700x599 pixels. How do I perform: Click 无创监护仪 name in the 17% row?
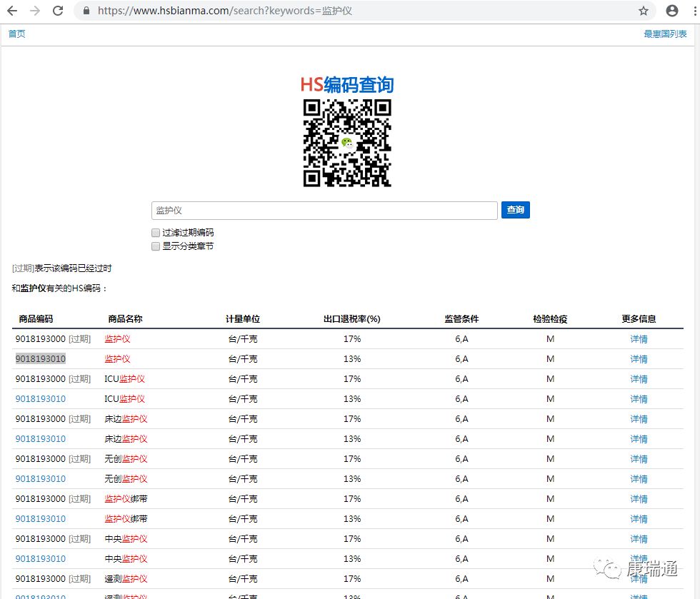point(126,459)
